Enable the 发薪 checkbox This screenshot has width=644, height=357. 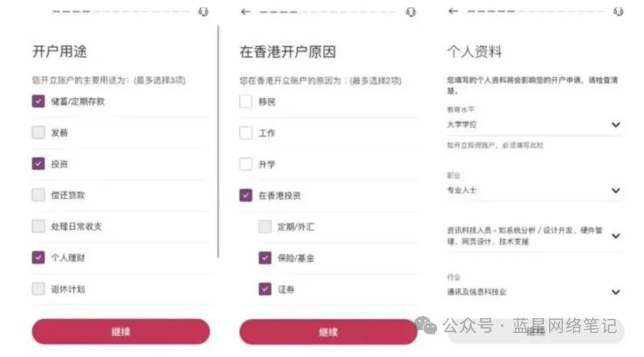(x=38, y=133)
